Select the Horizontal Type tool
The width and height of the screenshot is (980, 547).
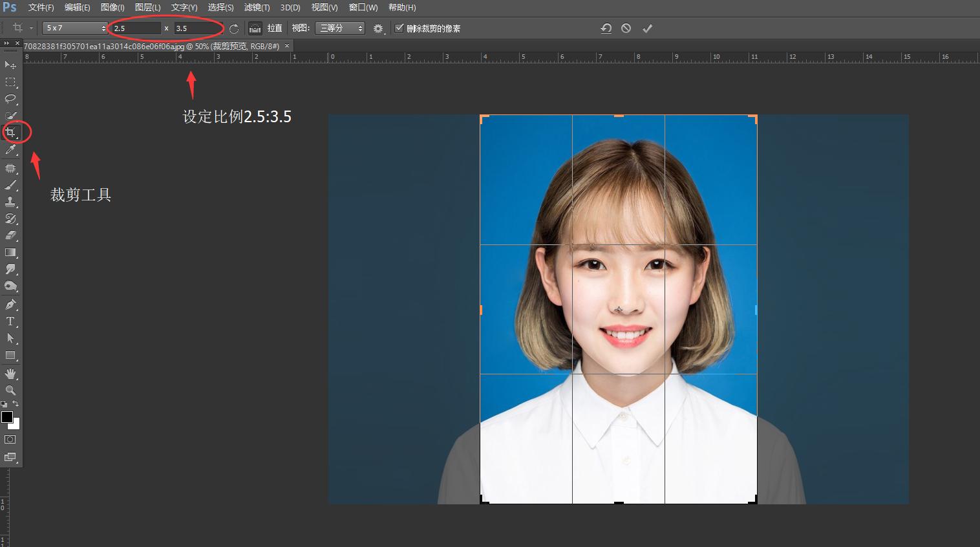pyautogui.click(x=10, y=321)
